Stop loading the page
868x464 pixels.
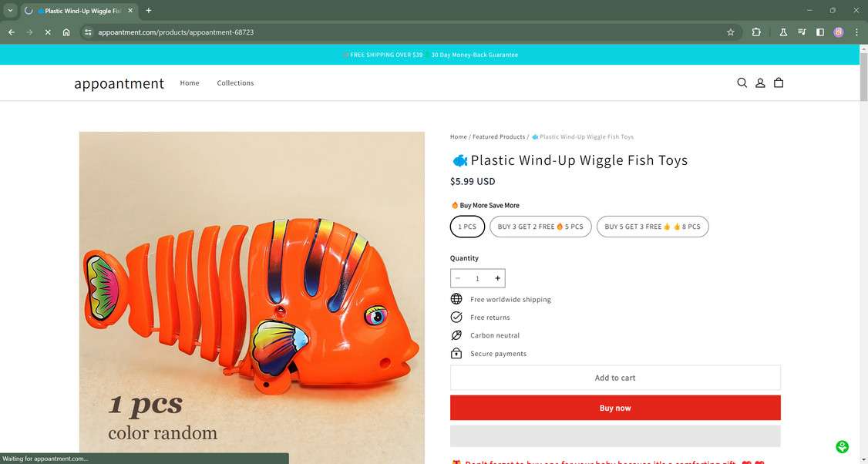point(48,32)
